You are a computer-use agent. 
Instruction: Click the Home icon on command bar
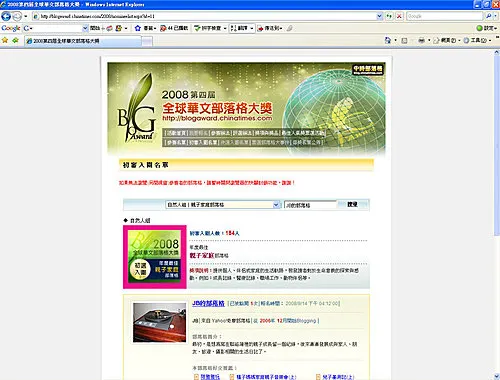[388, 40]
